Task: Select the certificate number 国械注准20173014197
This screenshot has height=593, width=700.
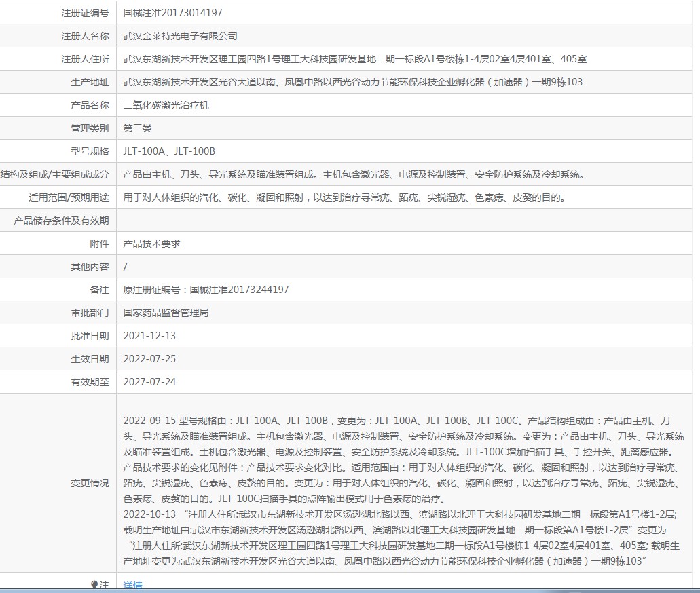Action: click(x=172, y=13)
